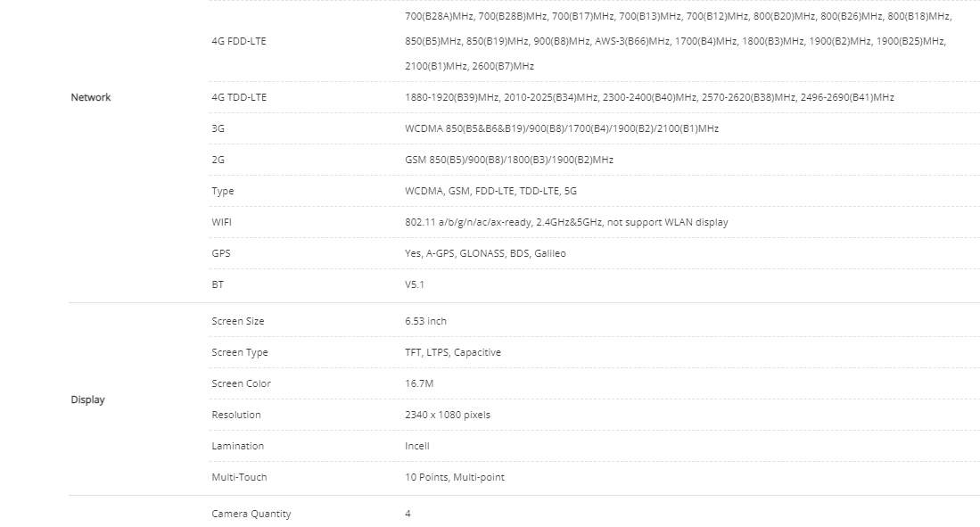Click the Incell lamination value
Viewport: 980px width, 527px height.
coord(416,447)
